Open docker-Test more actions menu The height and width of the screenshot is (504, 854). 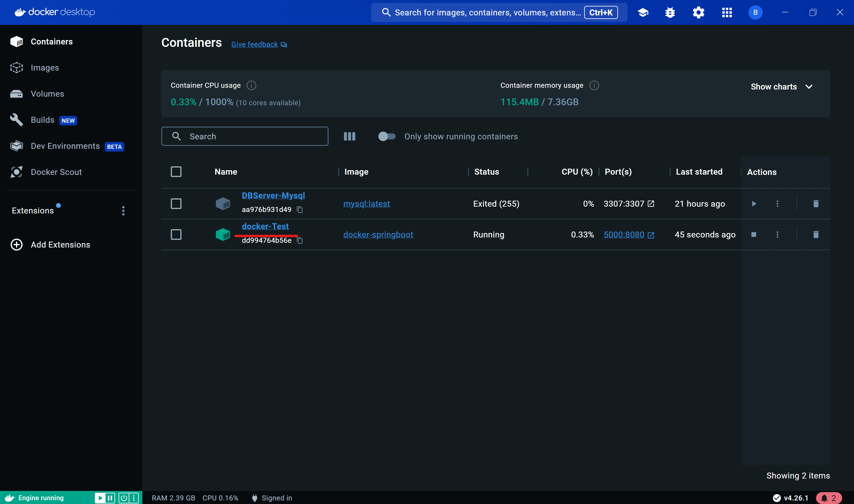(x=777, y=235)
